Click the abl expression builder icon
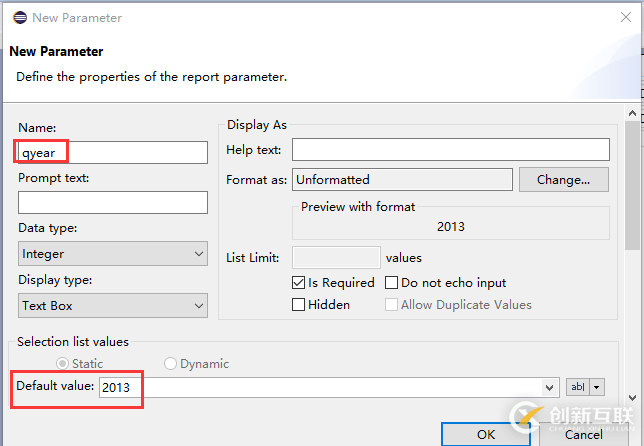644x446 pixels. [x=578, y=387]
